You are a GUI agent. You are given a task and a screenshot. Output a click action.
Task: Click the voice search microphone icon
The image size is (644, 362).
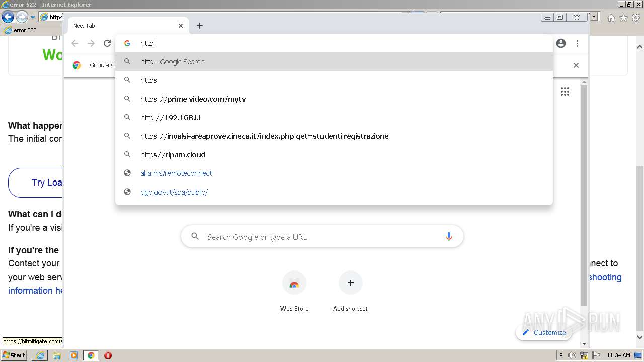pyautogui.click(x=449, y=237)
